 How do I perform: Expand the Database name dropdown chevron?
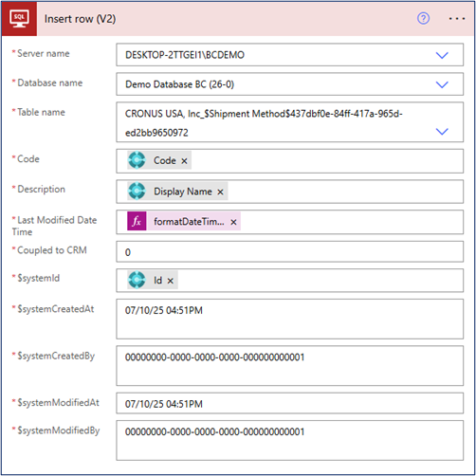pyautogui.click(x=442, y=84)
